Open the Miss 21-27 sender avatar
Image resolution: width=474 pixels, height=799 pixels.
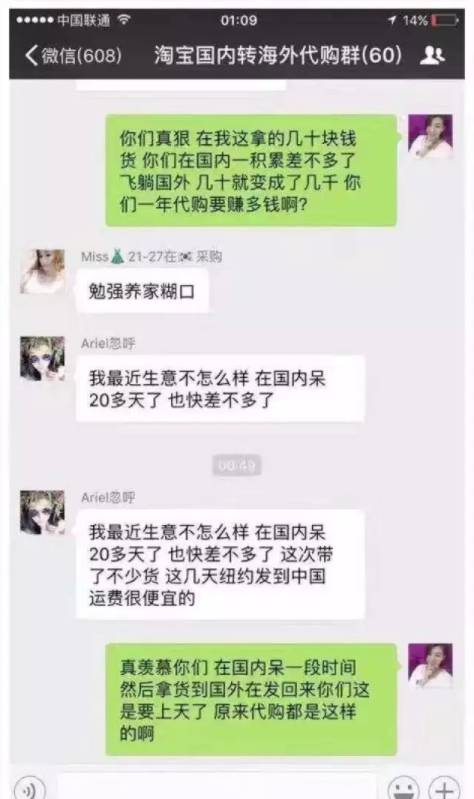click(x=42, y=271)
